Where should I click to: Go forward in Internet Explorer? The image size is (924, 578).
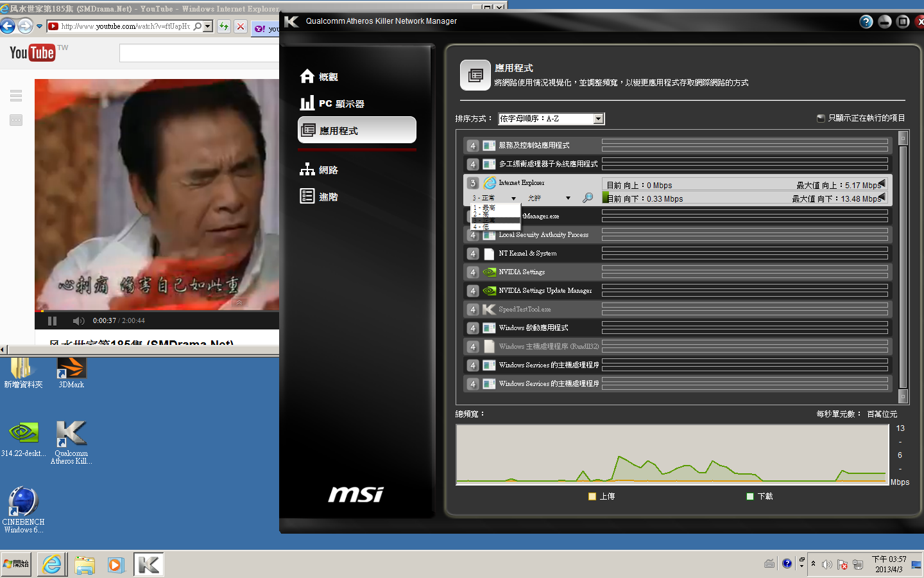click(x=25, y=26)
